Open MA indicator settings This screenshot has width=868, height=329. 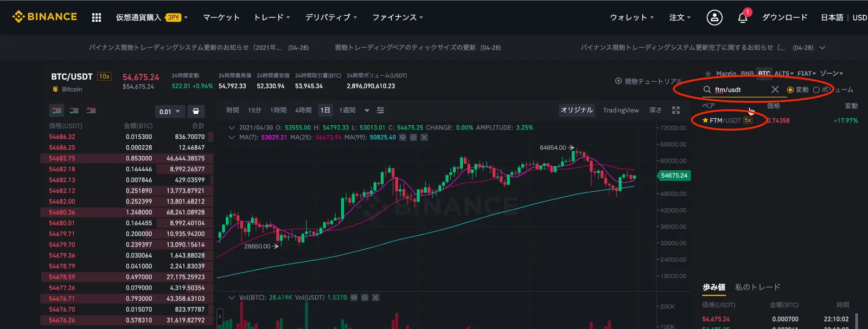413,138
